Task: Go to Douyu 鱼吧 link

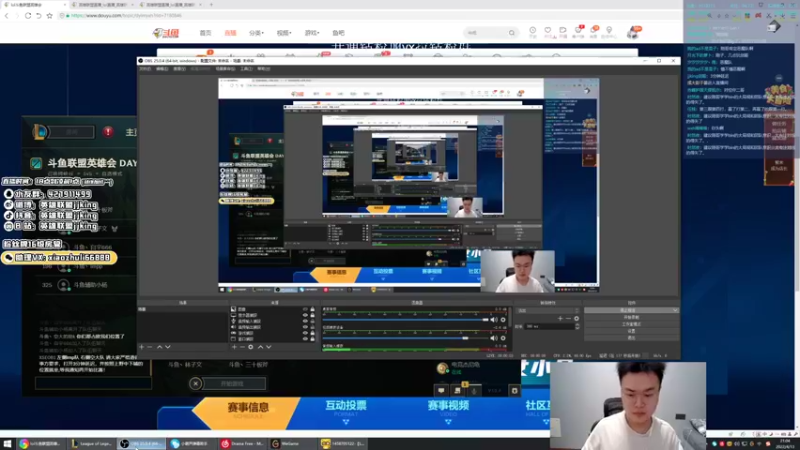Action: pos(338,33)
